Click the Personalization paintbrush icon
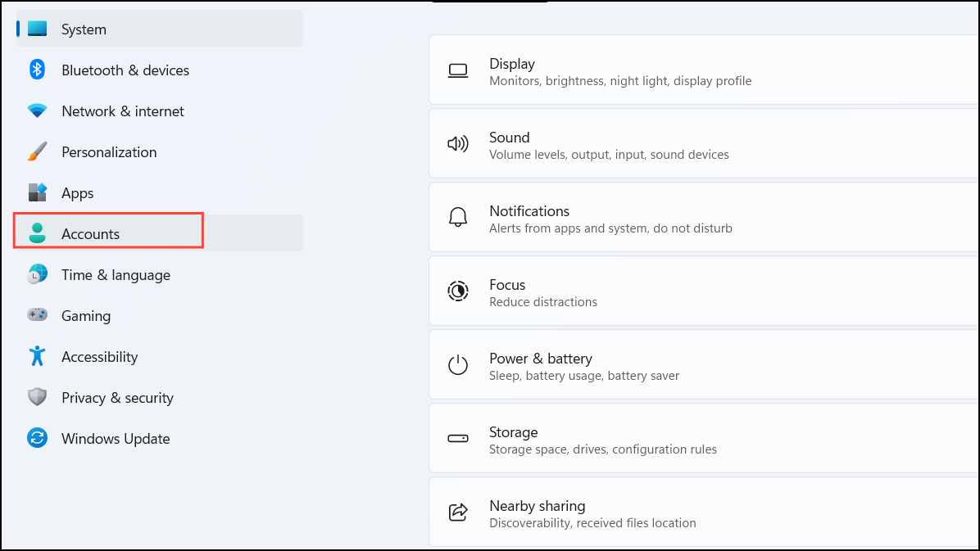The width and height of the screenshot is (980, 551). (37, 152)
